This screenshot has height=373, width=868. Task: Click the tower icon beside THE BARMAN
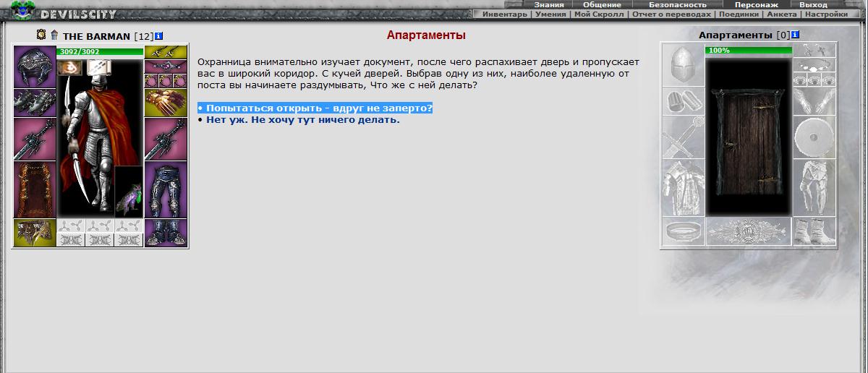tap(54, 35)
